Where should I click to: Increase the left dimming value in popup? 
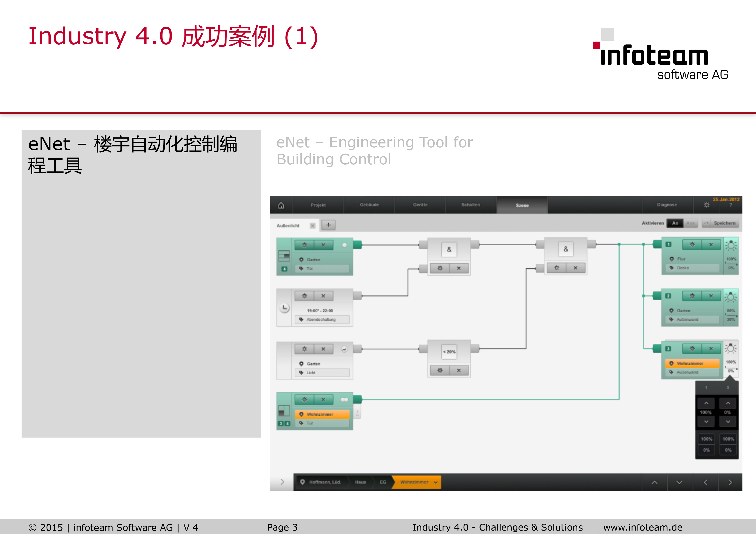(x=706, y=403)
